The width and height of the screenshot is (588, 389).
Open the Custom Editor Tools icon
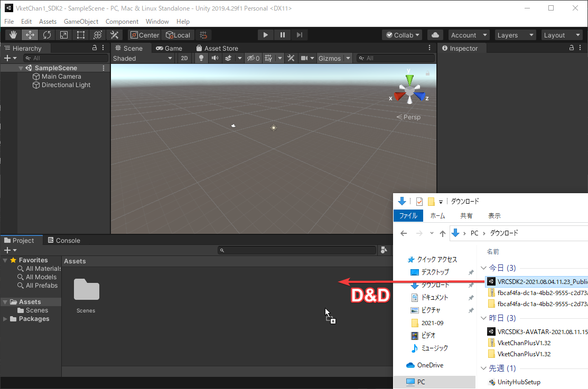pos(114,35)
